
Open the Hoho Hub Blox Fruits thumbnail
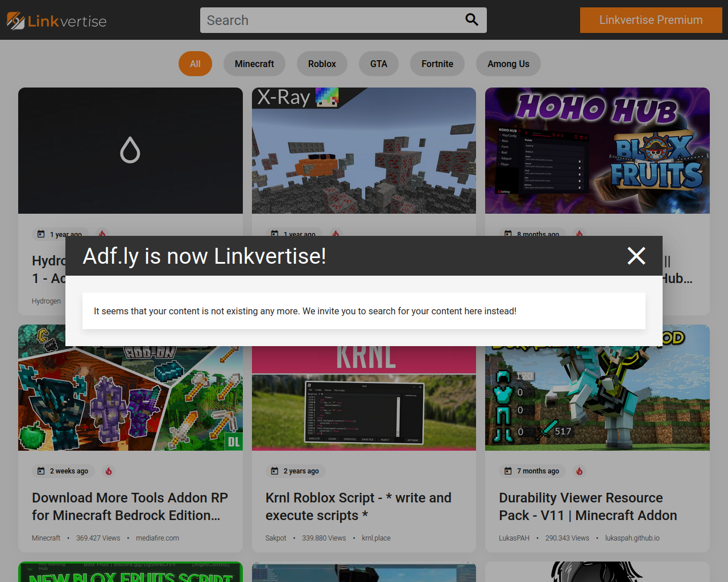(x=597, y=151)
